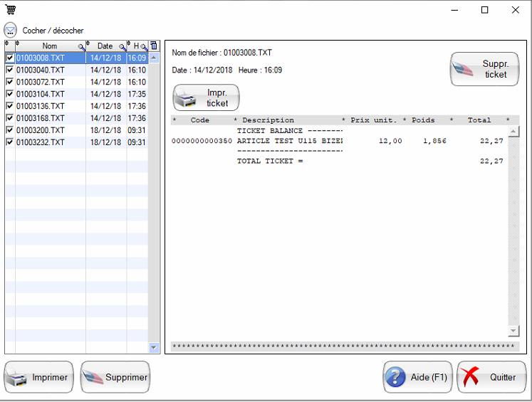Image resolution: width=532 pixels, height=402 pixels.
Task: Click the sort arrows in Date column header
Action: click(88, 45)
